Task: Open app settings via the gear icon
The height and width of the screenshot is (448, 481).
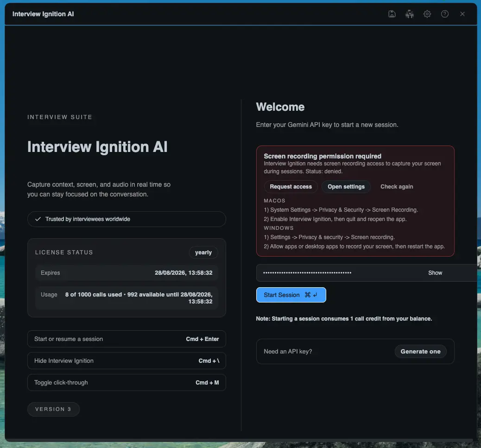Action: coord(427,14)
